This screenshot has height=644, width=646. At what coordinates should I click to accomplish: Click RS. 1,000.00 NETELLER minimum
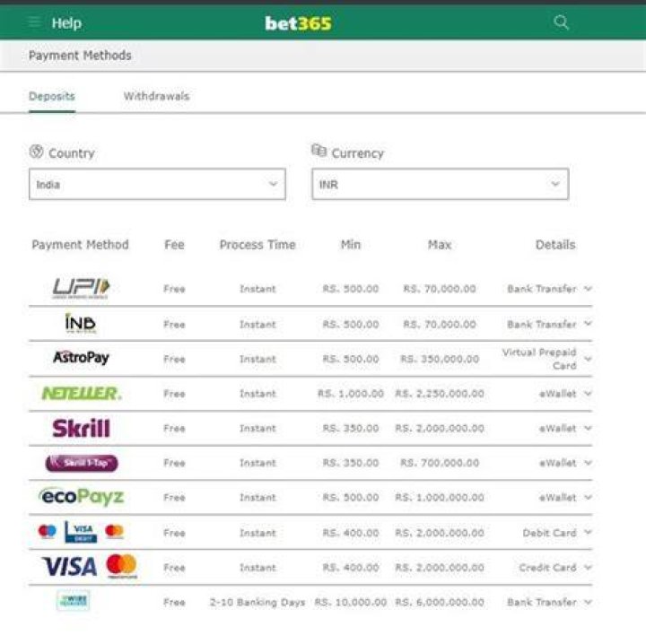[x=351, y=394]
